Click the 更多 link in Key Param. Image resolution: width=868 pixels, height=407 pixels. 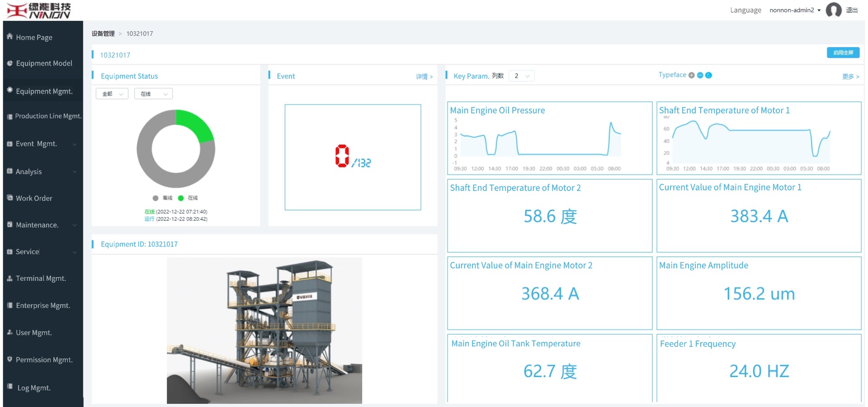[850, 77]
